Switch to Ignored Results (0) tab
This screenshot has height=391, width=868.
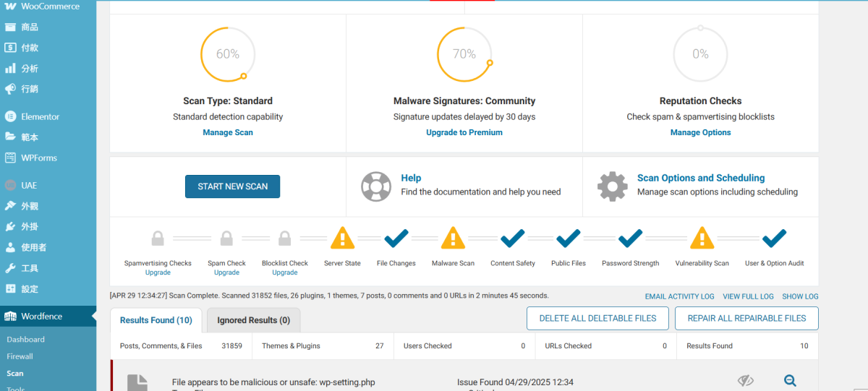click(254, 320)
